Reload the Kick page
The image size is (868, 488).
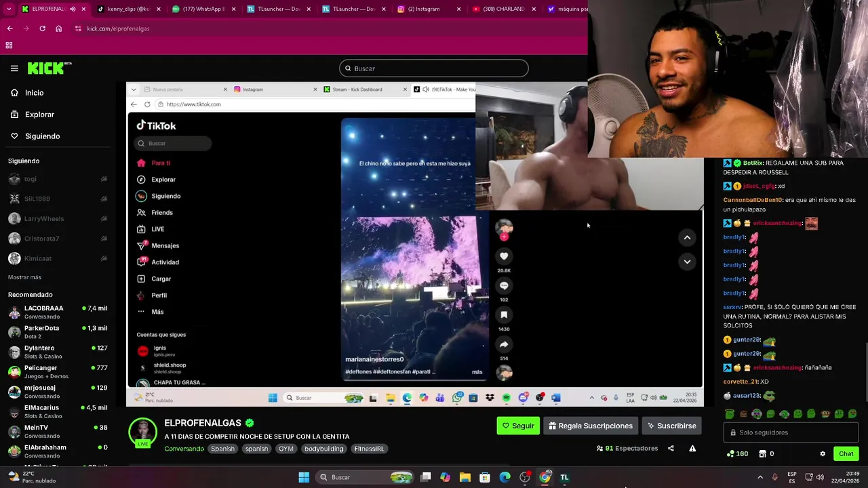point(42,28)
